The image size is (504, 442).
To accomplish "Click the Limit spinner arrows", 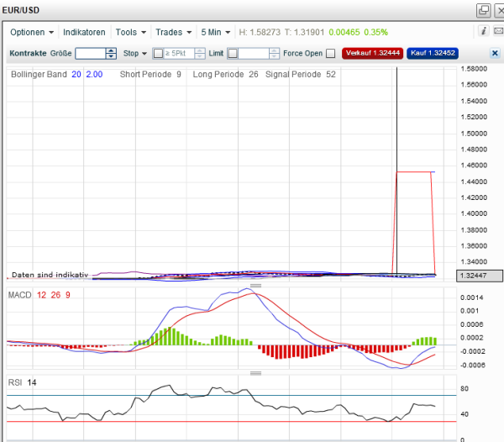I will click(x=274, y=54).
